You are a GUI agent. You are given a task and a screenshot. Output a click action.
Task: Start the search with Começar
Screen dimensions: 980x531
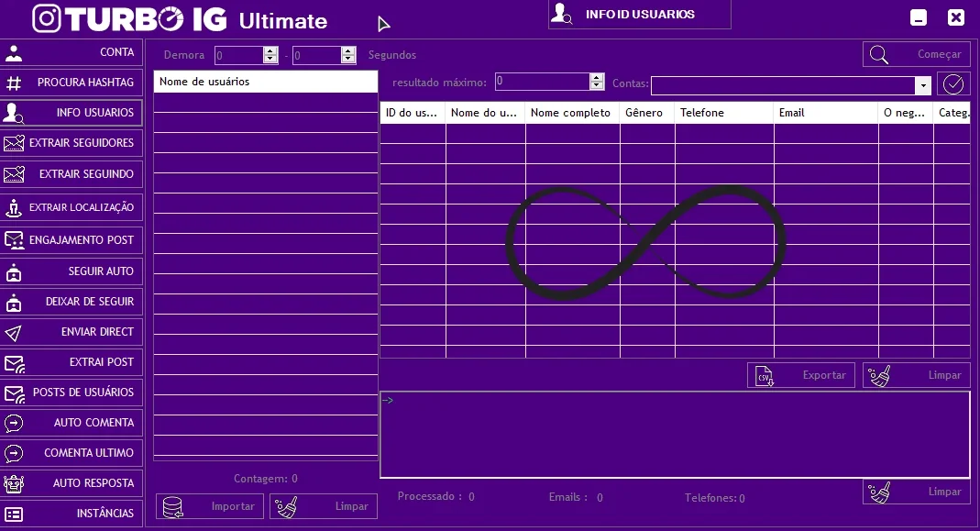pyautogui.click(x=916, y=54)
